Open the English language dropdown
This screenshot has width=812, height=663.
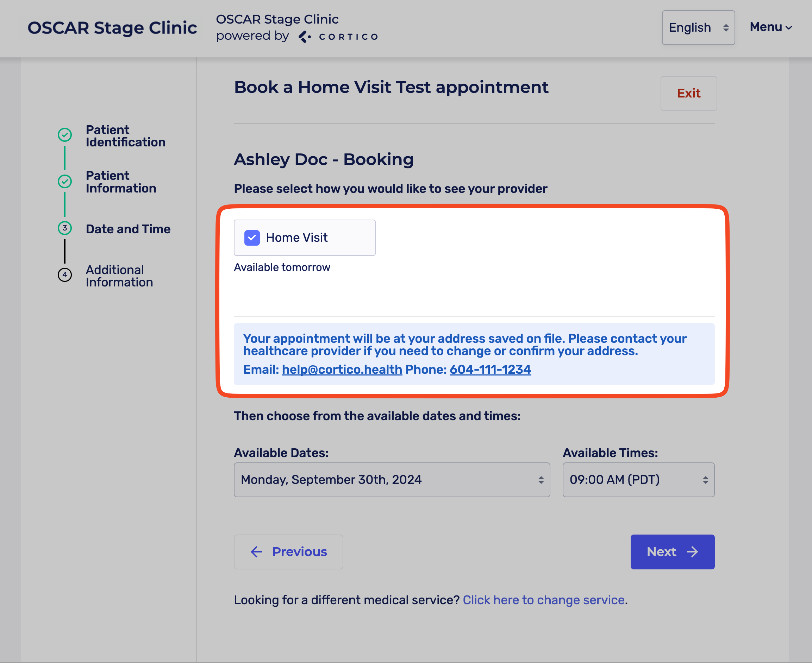[698, 27]
